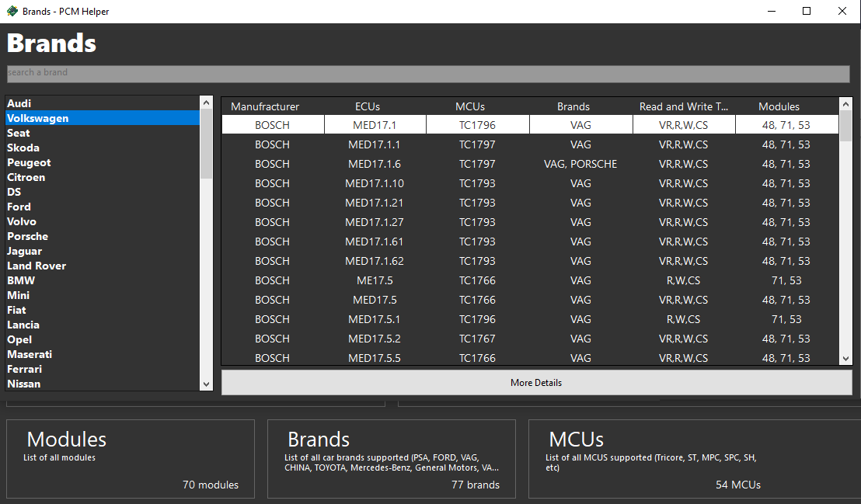The height and width of the screenshot is (504, 861).
Task: Select the MED17.1.21 ECU cell
Action: [375, 203]
